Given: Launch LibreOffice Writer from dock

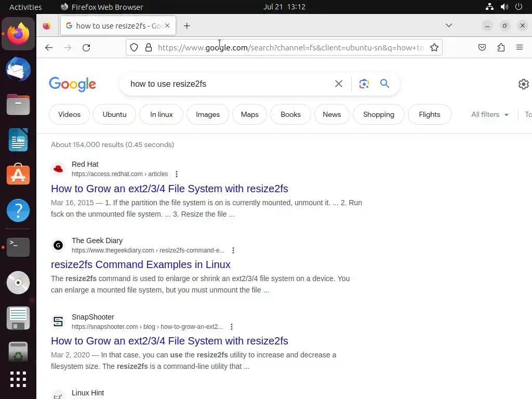Looking at the screenshot, I should coord(18,140).
